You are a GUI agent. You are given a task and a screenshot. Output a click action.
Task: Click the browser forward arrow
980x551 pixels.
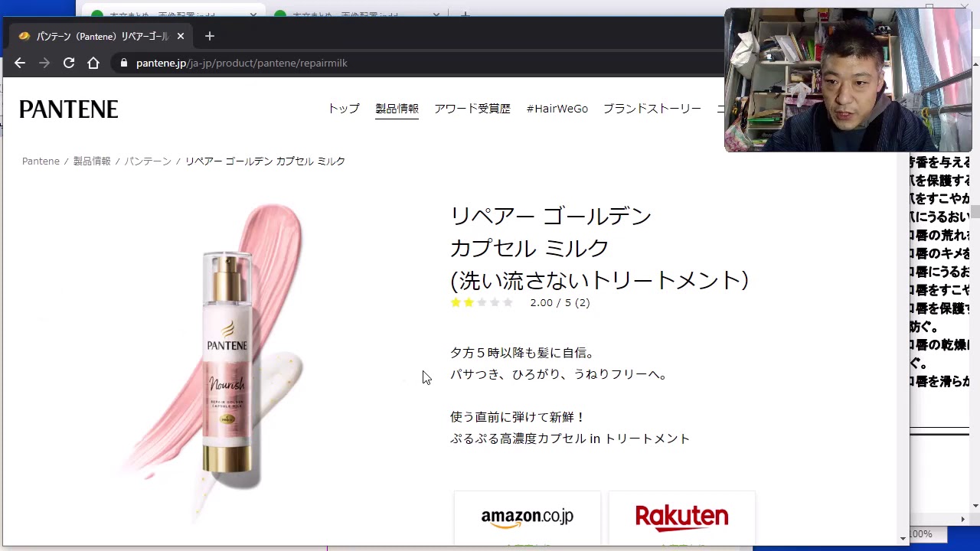click(x=44, y=63)
